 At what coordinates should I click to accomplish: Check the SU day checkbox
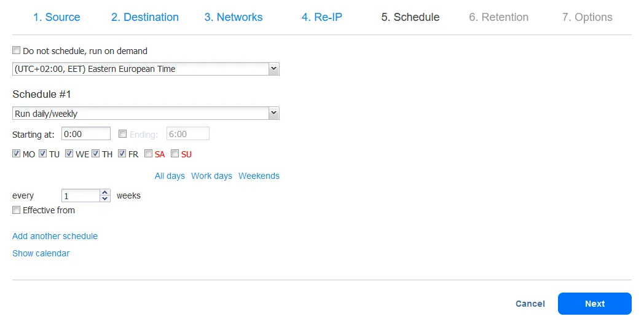[175, 154]
